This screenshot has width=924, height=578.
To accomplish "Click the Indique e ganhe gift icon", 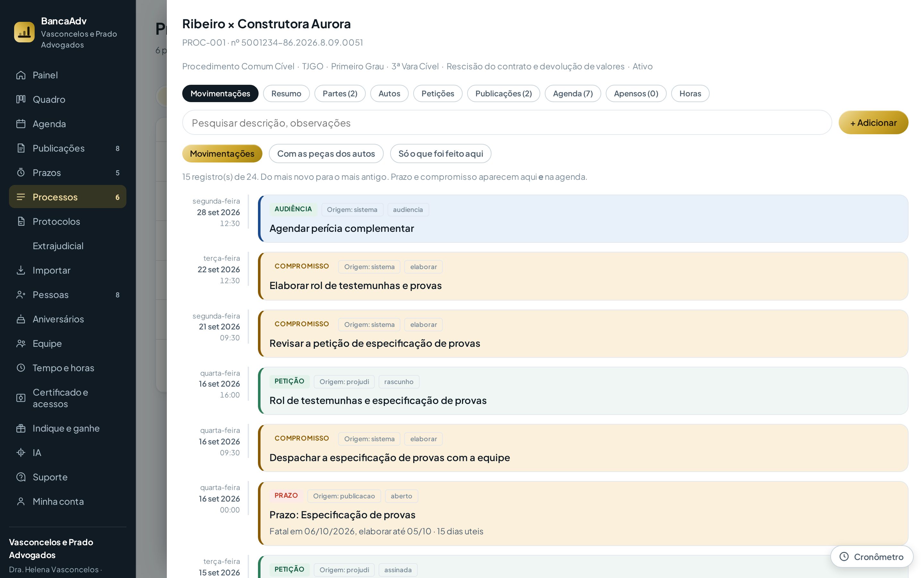I will (21, 428).
